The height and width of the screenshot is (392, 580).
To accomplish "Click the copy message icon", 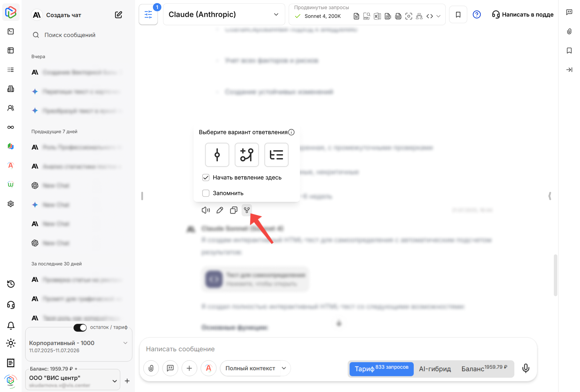I will tap(233, 210).
